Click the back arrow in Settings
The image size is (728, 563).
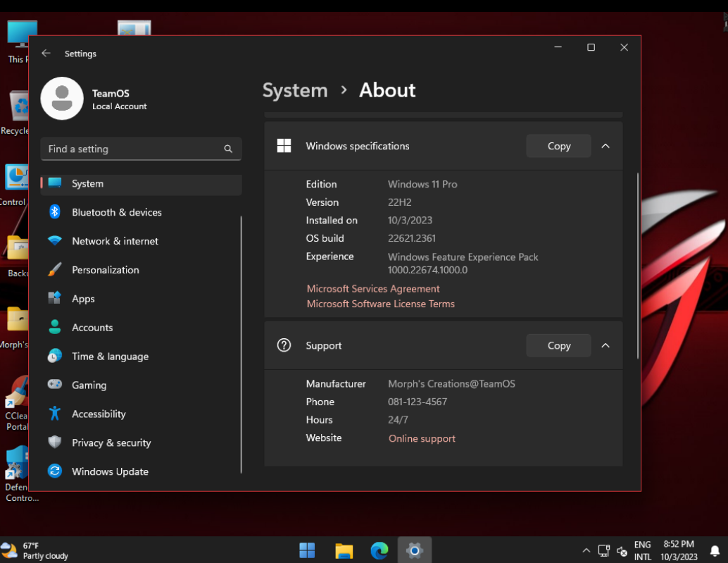point(46,54)
